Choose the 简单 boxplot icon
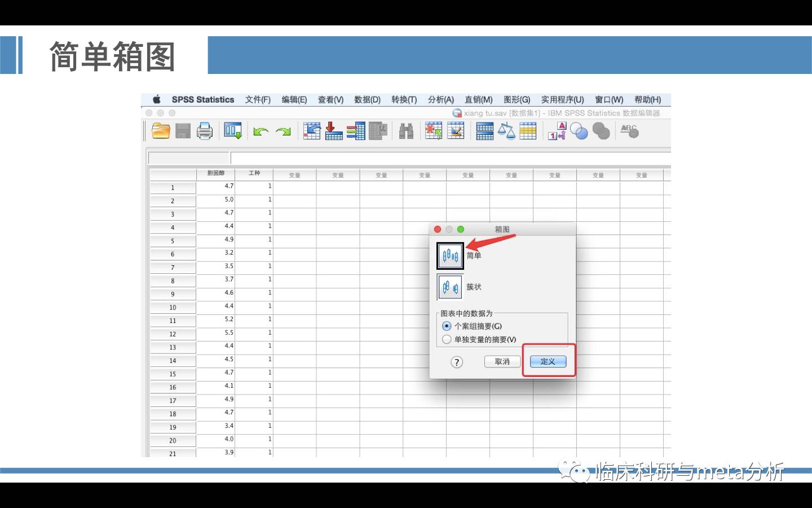 point(450,256)
